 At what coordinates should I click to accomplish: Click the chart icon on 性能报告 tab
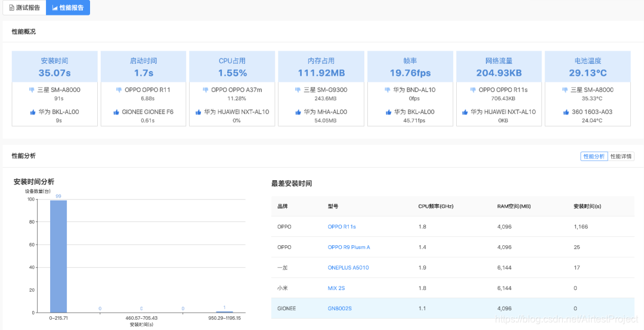[x=55, y=8]
